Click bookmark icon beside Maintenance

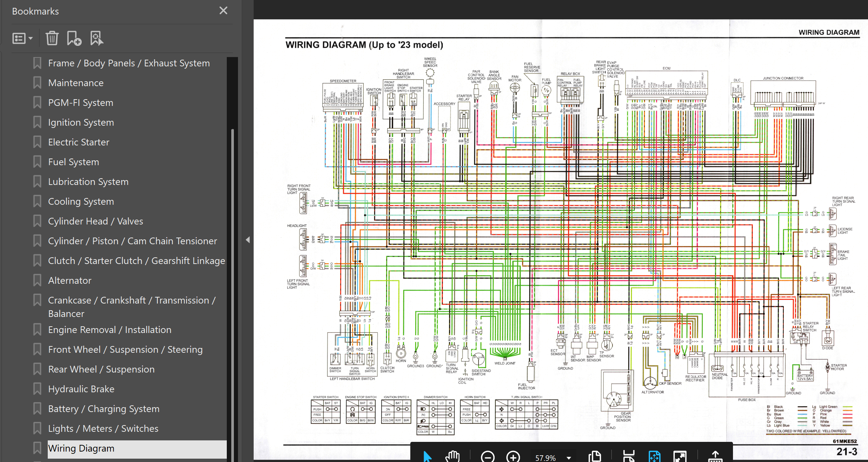point(37,83)
